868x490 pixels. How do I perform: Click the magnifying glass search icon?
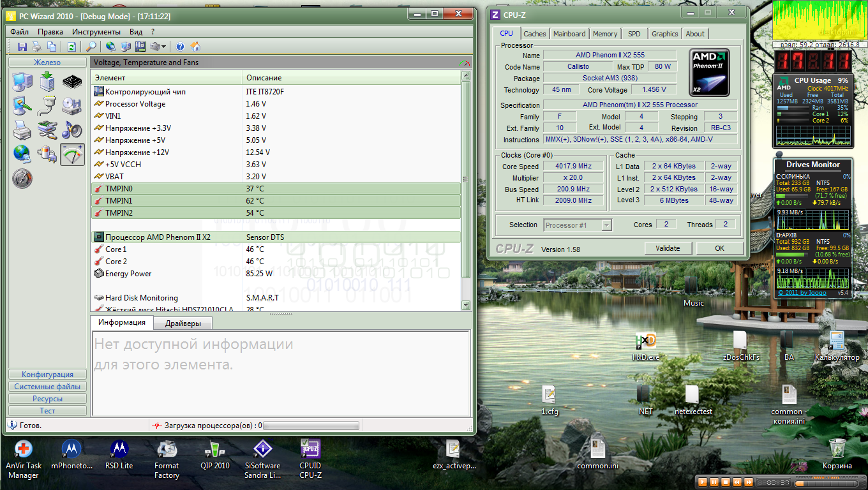pos(91,47)
